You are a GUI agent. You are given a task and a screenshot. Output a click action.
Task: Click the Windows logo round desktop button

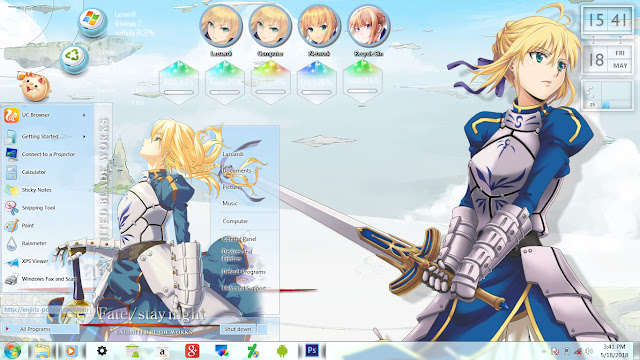[x=92, y=21]
